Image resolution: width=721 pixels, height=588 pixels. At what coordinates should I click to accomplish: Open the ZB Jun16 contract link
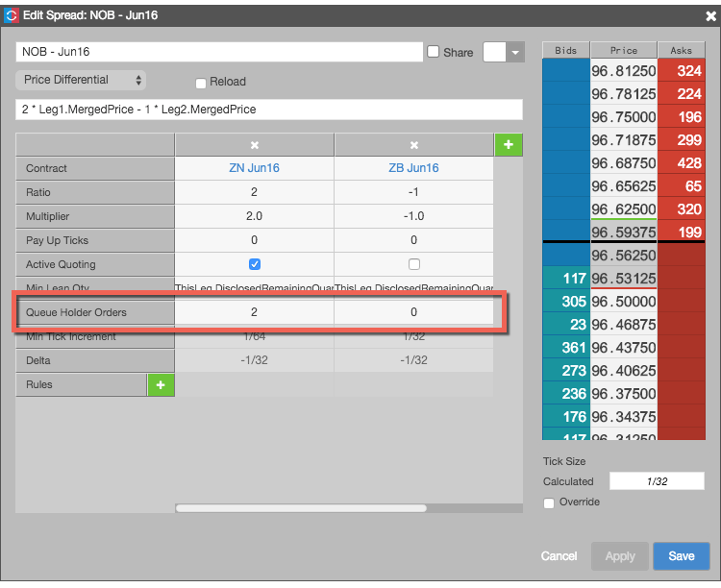tap(413, 168)
